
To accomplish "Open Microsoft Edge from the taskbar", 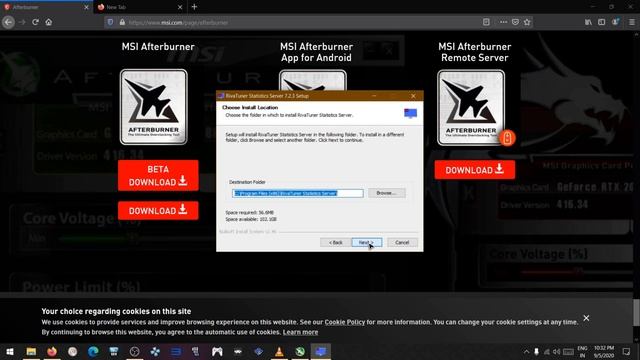I will coord(93,351).
